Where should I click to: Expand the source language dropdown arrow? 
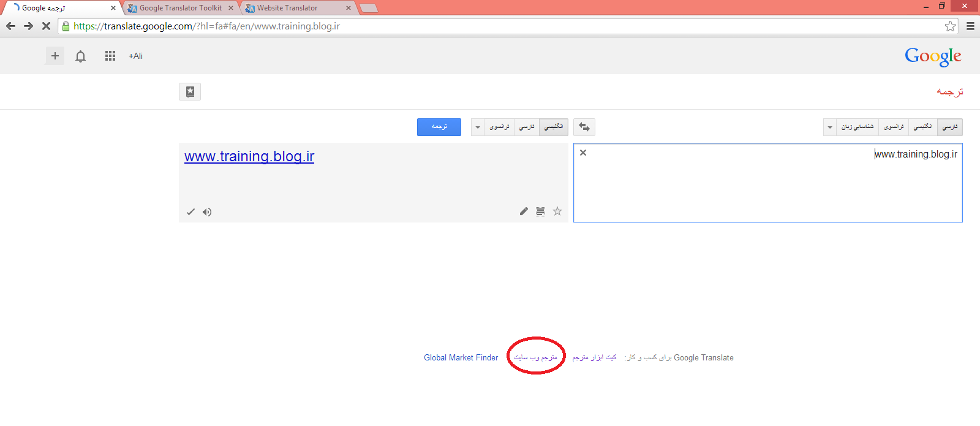tap(830, 127)
